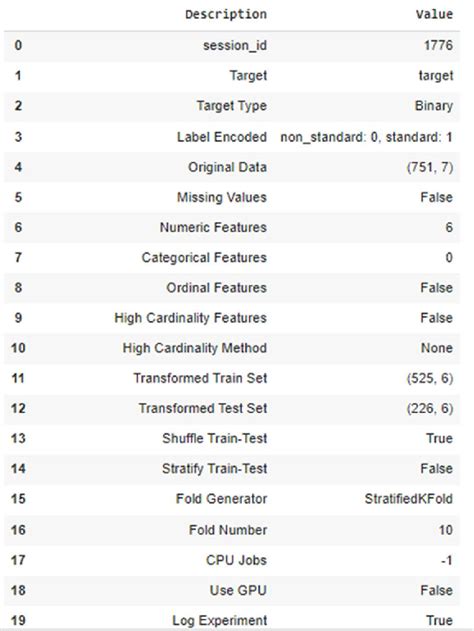Select the StratifiedKFold value

point(409,499)
